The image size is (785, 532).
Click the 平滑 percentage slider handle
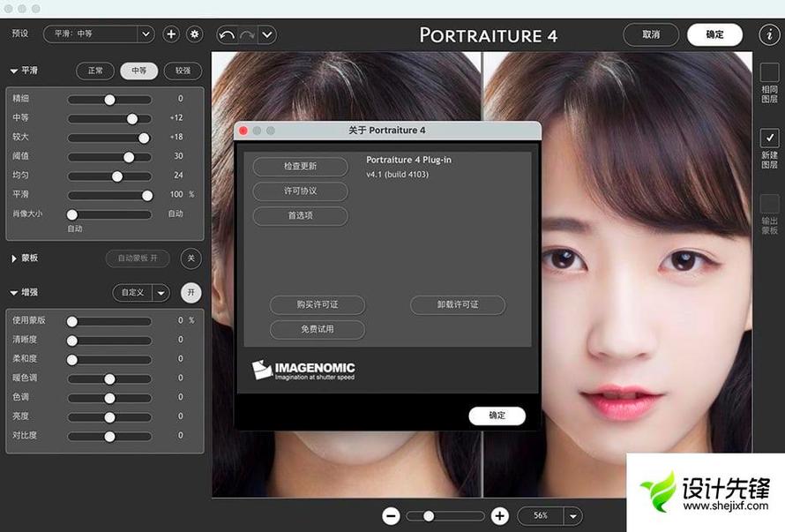(x=147, y=195)
